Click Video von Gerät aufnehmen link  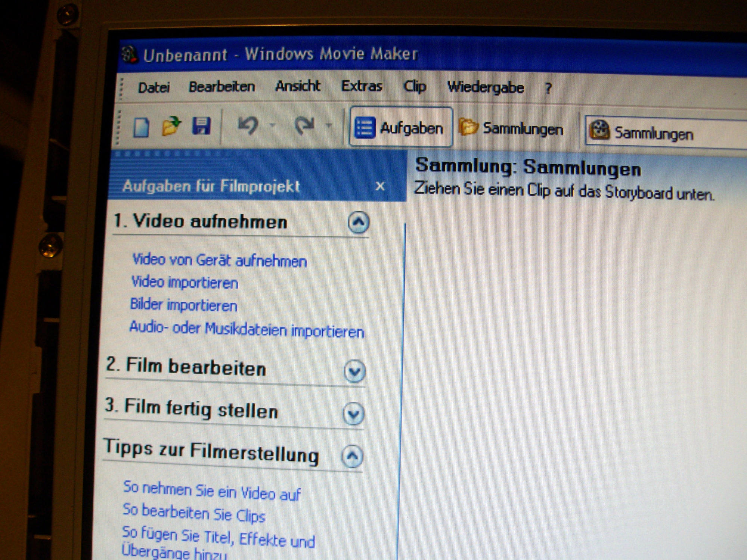[220, 260]
